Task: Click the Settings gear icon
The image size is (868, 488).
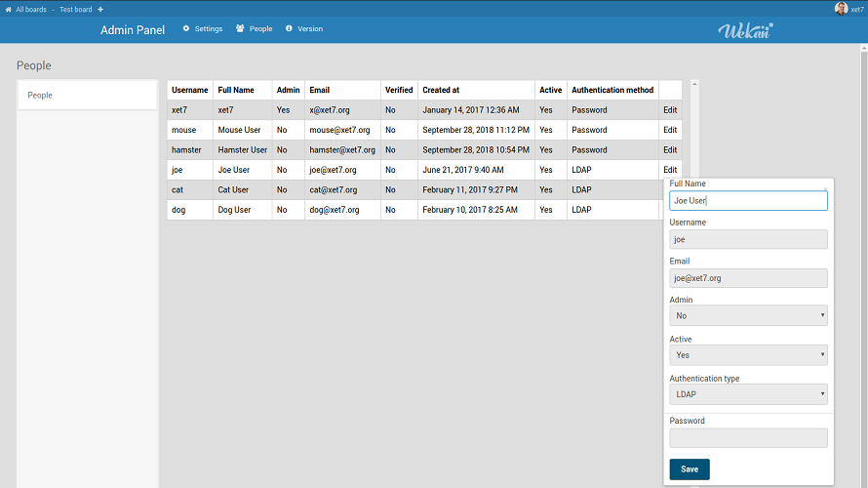Action: coord(186,28)
